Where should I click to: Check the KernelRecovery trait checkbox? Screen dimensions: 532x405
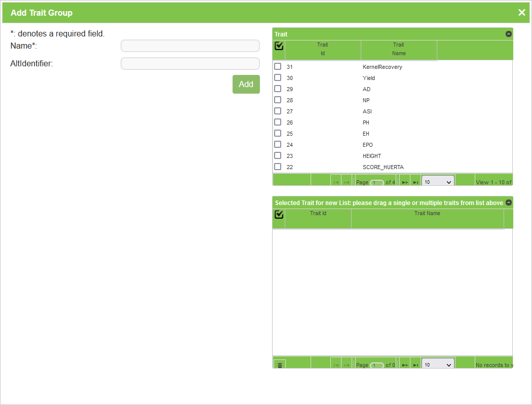[x=278, y=67]
